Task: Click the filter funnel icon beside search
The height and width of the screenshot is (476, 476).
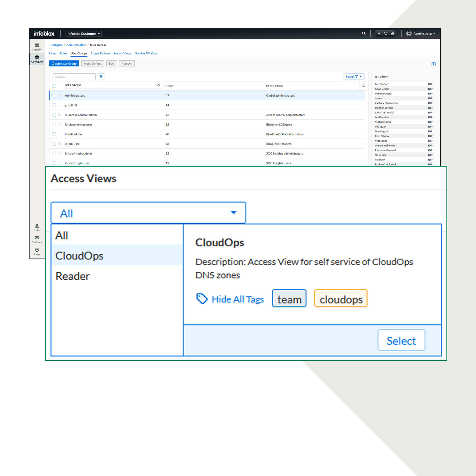Action: (101, 77)
